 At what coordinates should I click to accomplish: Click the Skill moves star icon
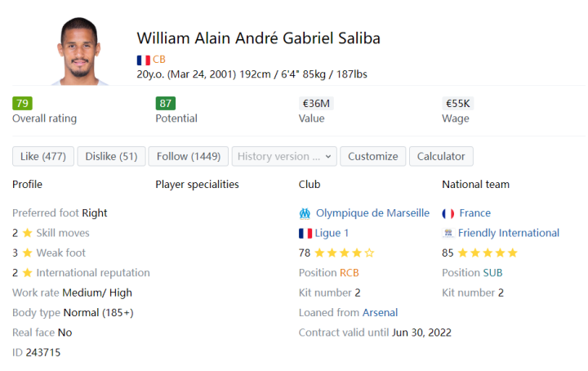click(27, 233)
